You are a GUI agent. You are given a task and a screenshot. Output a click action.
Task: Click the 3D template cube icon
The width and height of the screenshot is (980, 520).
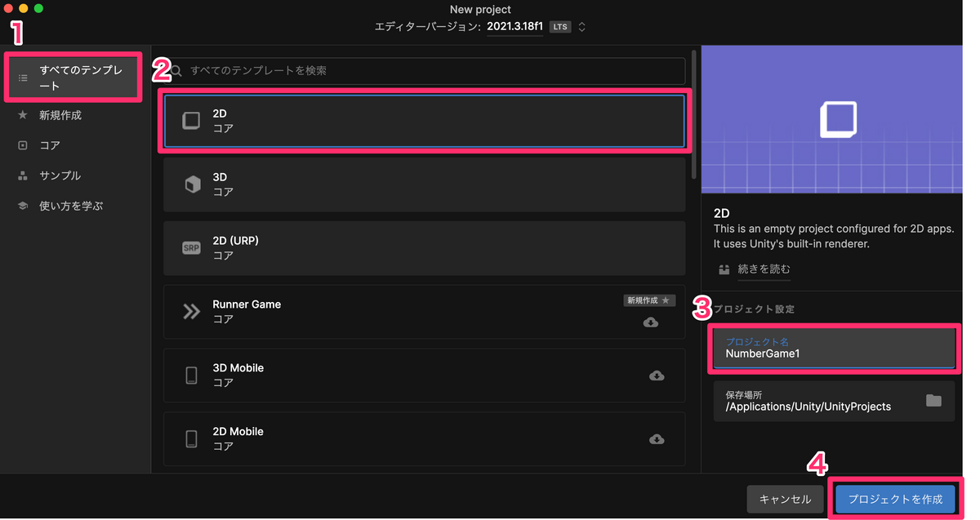pyautogui.click(x=192, y=184)
